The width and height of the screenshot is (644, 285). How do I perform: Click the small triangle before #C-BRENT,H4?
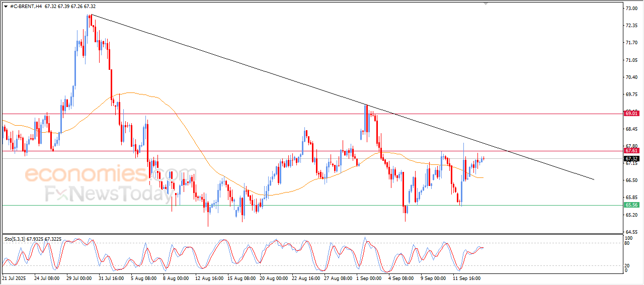[x=6, y=7]
